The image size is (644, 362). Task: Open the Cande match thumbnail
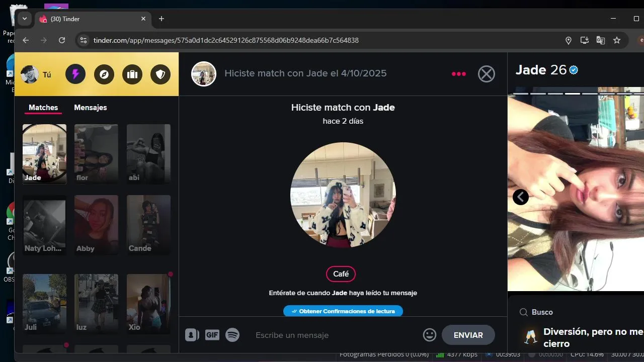148,225
